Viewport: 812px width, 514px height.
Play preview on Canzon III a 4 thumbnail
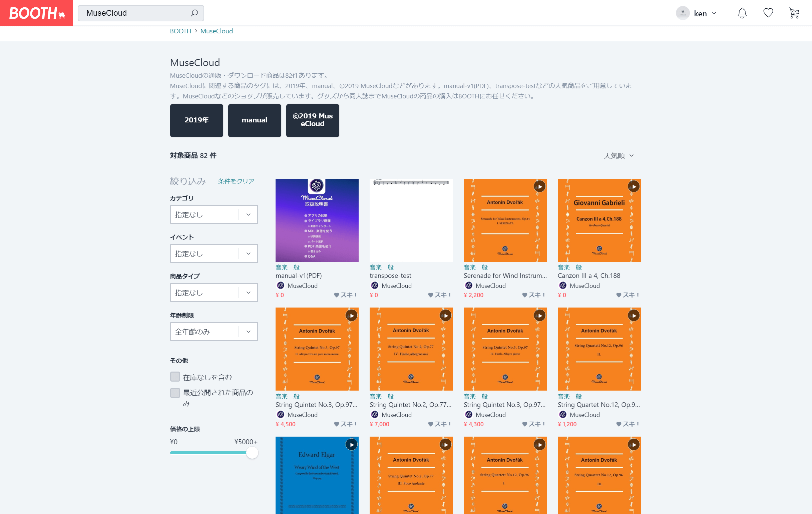[634, 186]
